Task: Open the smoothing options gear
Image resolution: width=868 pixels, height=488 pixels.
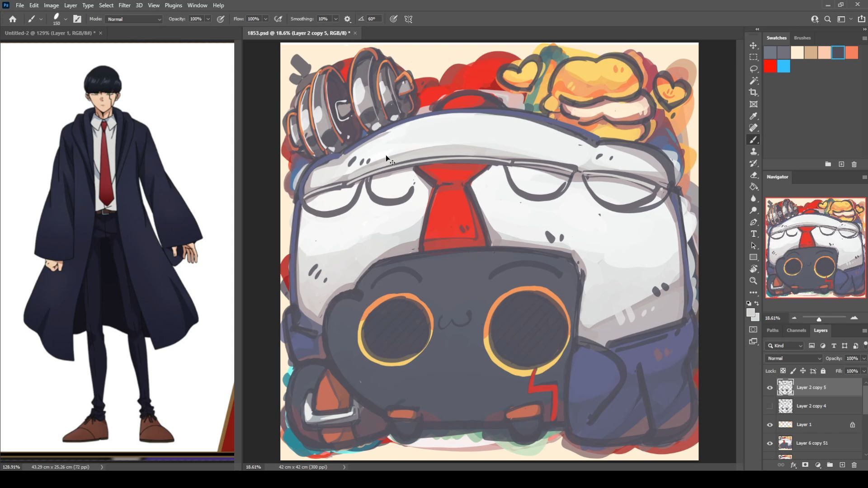Action: tap(347, 19)
